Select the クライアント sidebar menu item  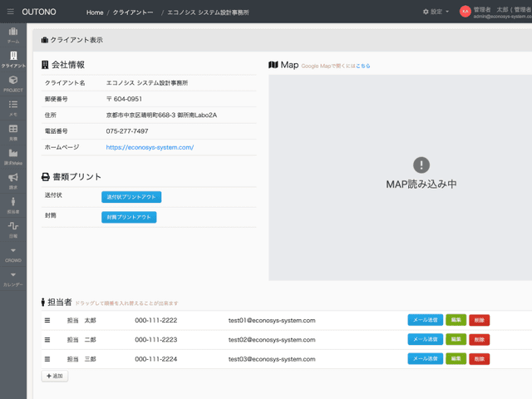[x=13, y=59]
